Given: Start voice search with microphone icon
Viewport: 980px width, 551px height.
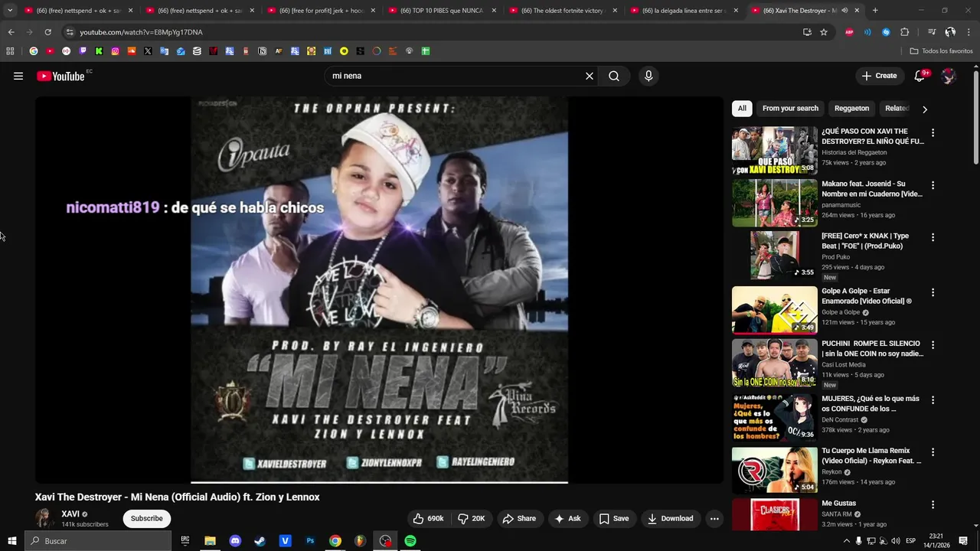Looking at the screenshot, I should (x=648, y=76).
